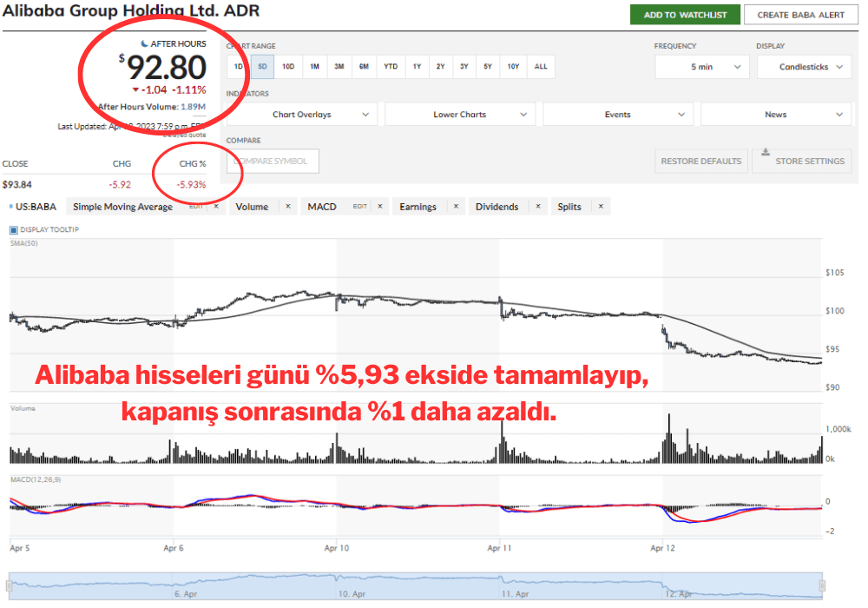Screen dimensions: 868x608
Task: Remove the Splits event chip
Action: pos(601,207)
